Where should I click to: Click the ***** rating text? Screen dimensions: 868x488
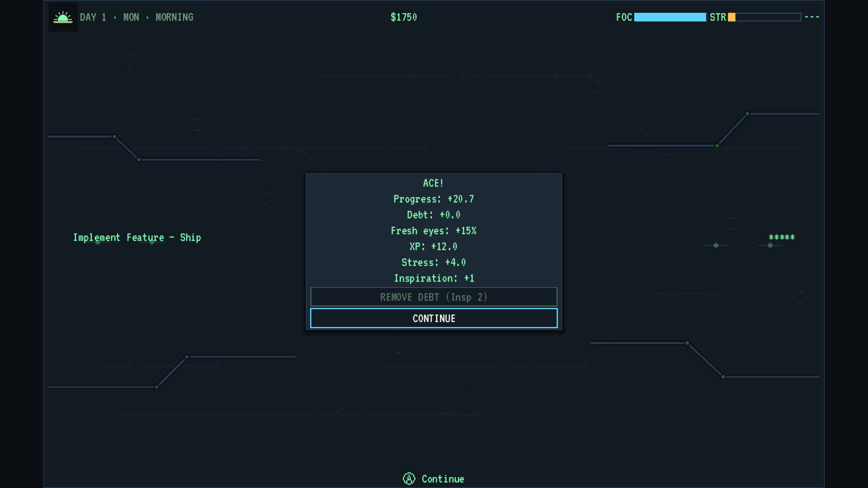coord(782,237)
